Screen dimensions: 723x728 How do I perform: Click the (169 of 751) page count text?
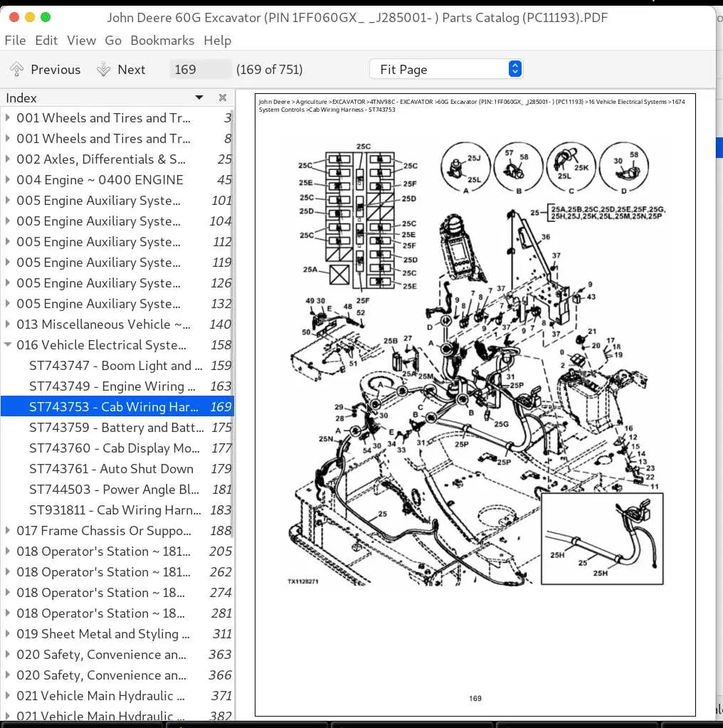point(269,69)
